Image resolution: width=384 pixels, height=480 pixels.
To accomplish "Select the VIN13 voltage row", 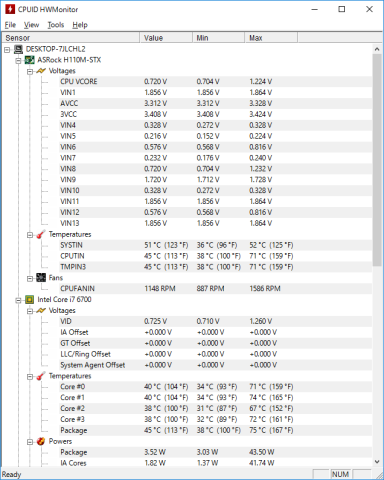I will [x=216, y=223].
